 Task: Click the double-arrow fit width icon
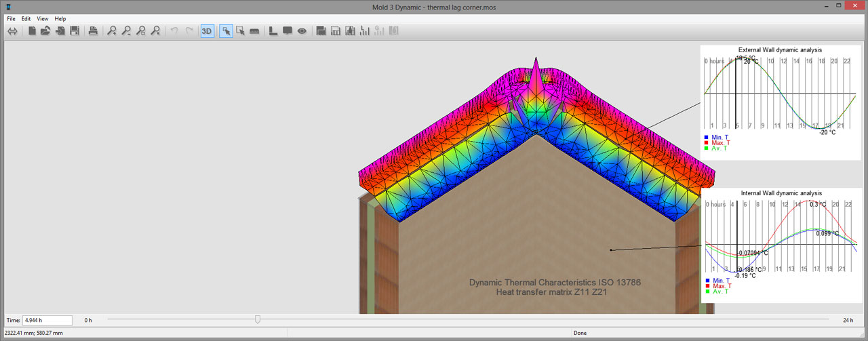[x=12, y=31]
